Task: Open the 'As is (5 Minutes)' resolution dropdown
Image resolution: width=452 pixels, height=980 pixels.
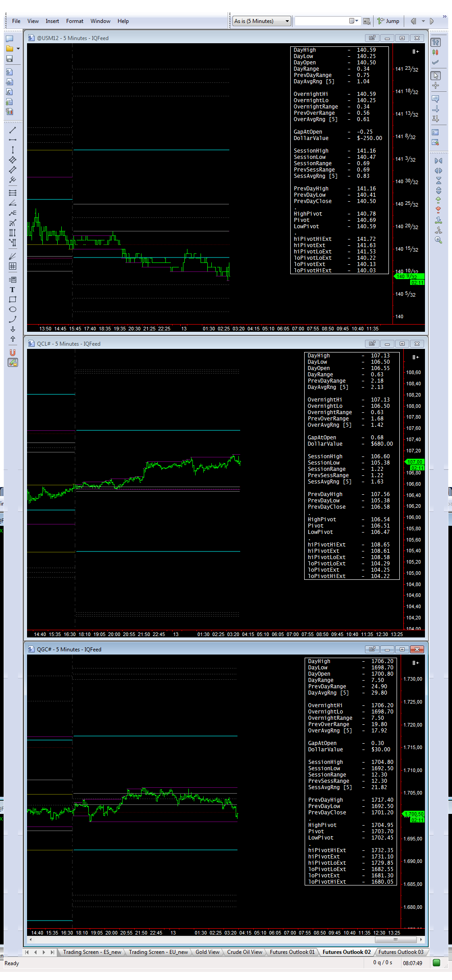Action: click(x=261, y=21)
